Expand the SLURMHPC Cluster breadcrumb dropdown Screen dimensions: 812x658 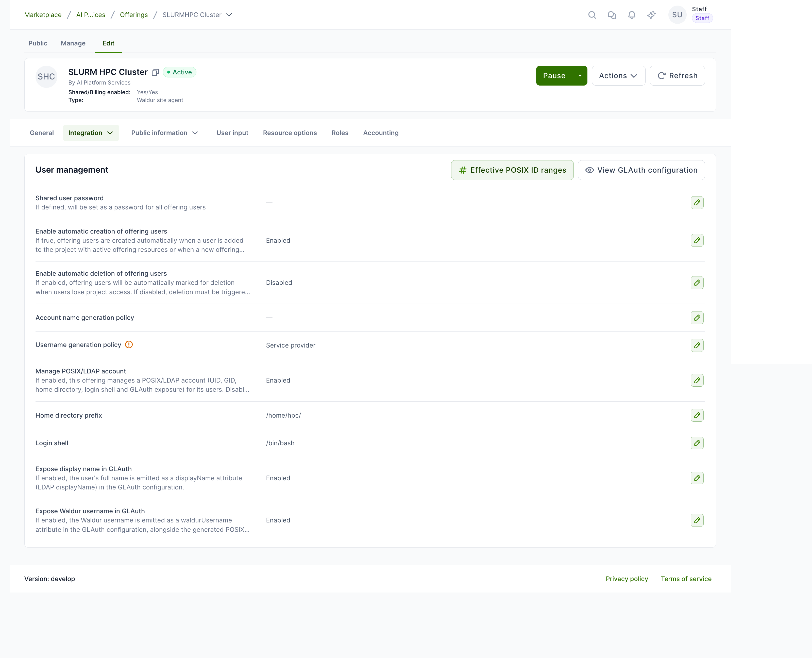pos(229,15)
